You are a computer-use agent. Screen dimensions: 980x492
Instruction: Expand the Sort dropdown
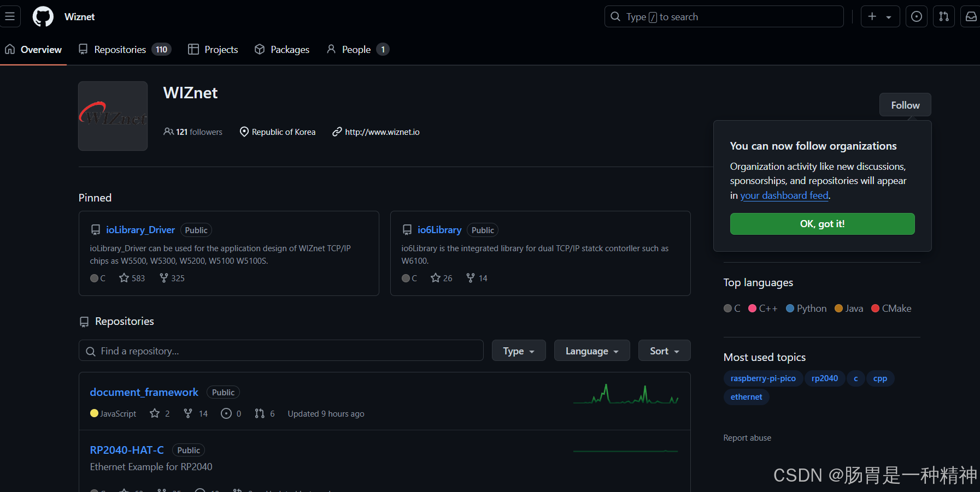click(664, 351)
